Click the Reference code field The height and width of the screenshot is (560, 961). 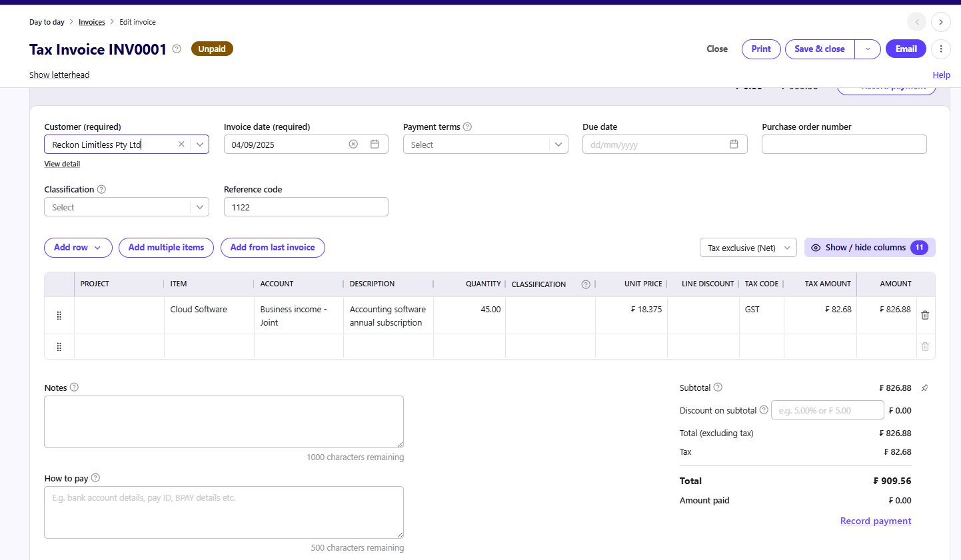[x=306, y=207]
